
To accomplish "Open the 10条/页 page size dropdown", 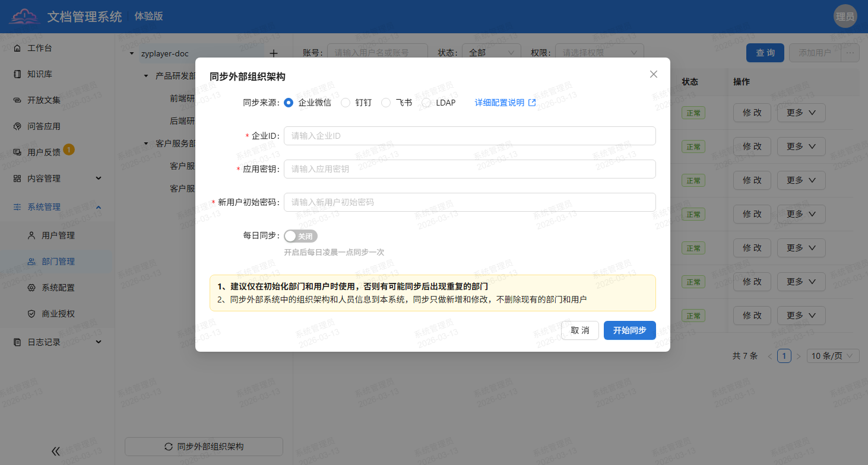I will click(834, 356).
